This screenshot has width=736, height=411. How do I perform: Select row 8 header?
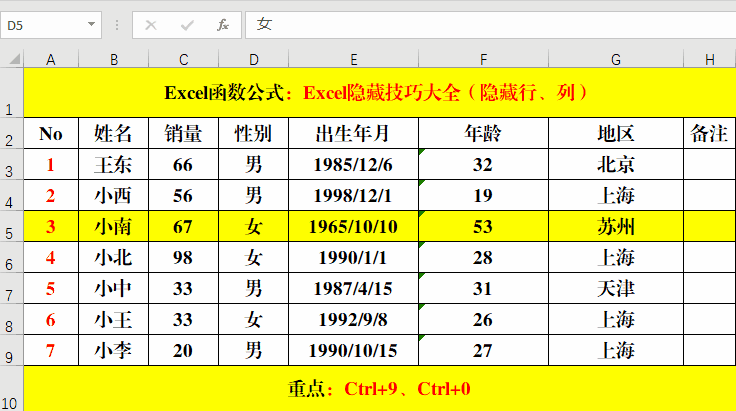pyautogui.click(x=11, y=319)
